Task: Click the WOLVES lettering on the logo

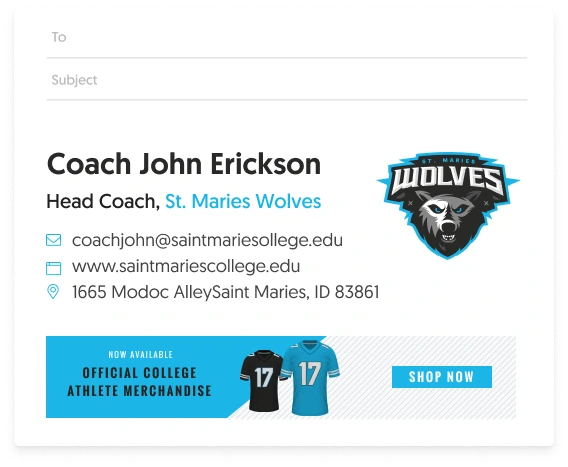Action: tap(448, 180)
